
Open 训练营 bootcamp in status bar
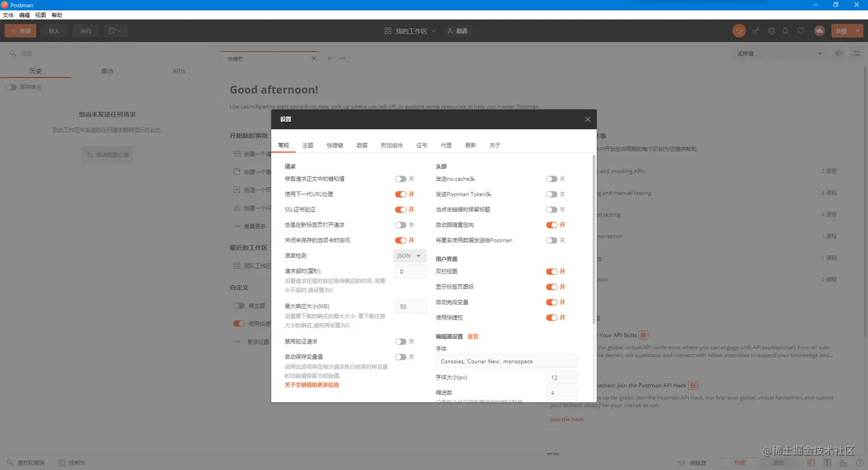click(692, 463)
